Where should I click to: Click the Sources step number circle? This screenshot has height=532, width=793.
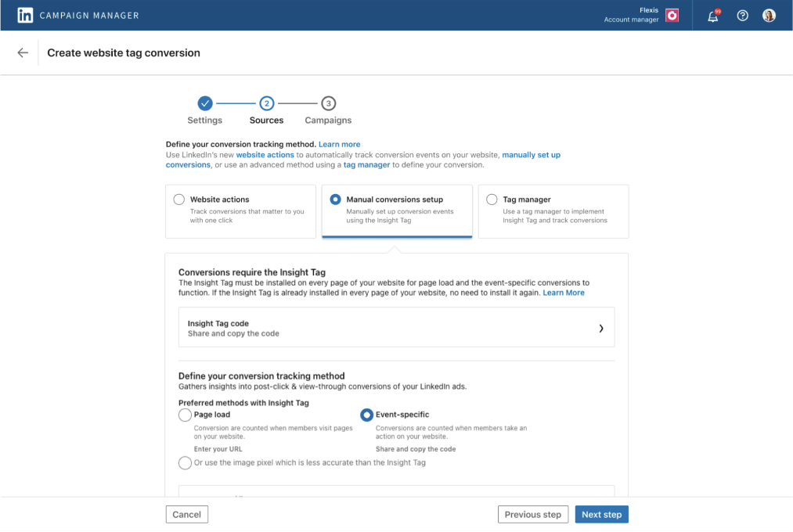[266, 102]
